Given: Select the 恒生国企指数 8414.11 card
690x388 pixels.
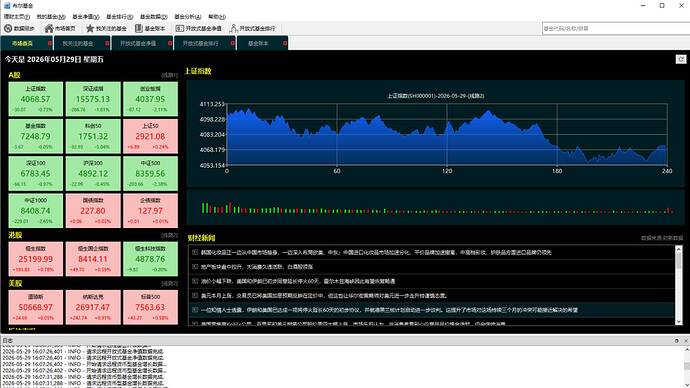Looking at the screenshot, I should (93, 259).
